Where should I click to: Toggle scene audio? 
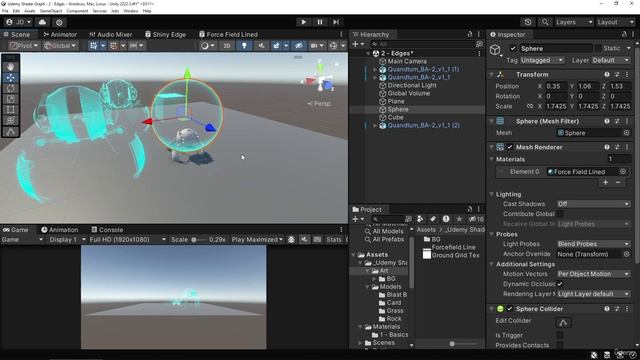pyautogui.click(x=261, y=46)
